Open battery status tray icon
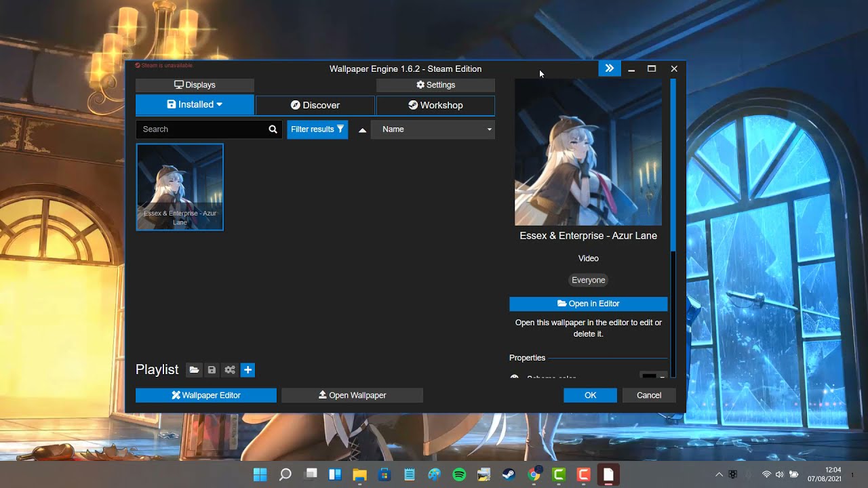868x488 pixels. (x=793, y=474)
